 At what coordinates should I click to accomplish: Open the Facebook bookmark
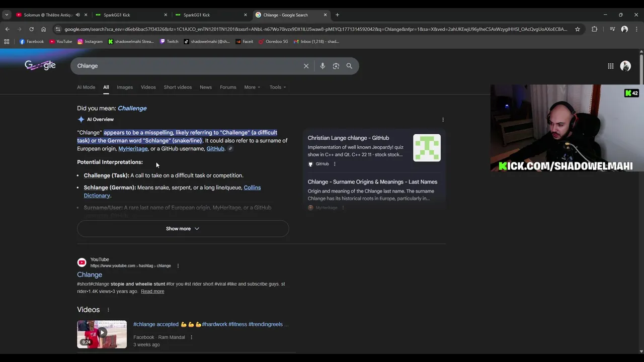(31, 42)
